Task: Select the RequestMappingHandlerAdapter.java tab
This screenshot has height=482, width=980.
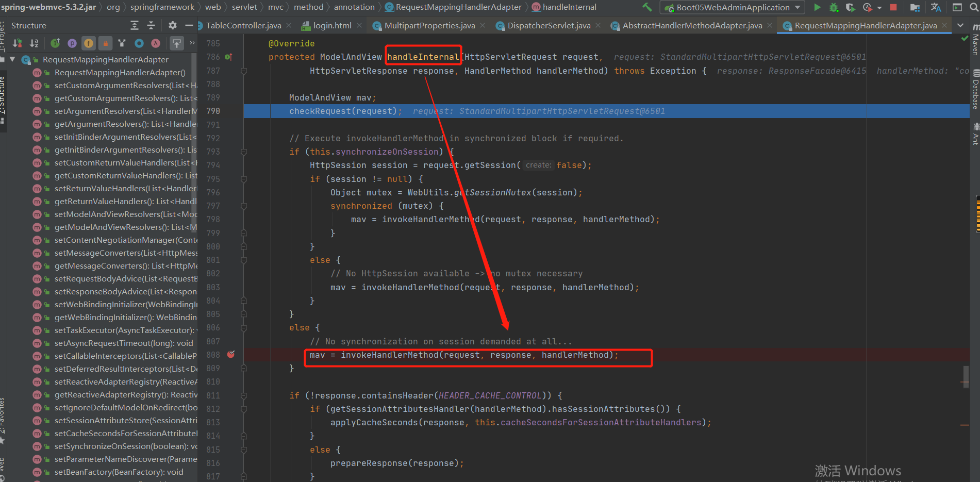Action: (865, 25)
